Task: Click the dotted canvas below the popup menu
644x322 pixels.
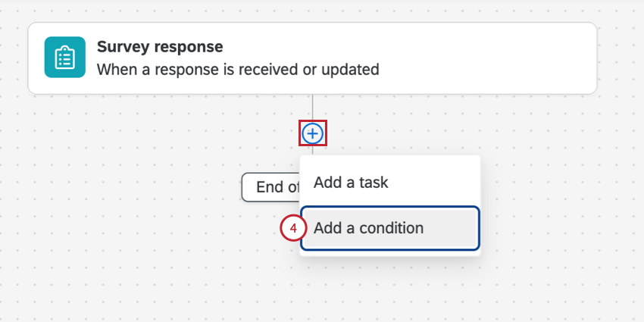Action: tap(389, 292)
